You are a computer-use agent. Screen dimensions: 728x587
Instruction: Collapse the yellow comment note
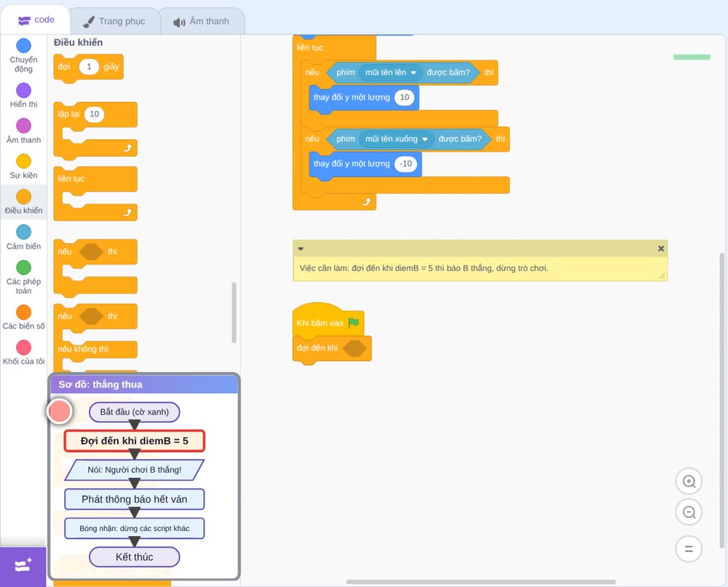[301, 249]
